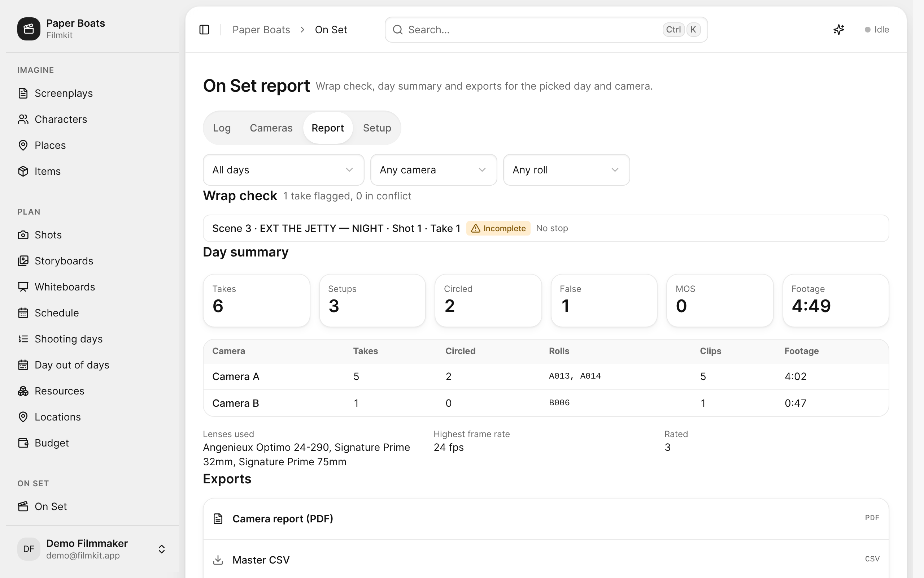Switch to the Cameras tab
924x578 pixels.
point(271,128)
